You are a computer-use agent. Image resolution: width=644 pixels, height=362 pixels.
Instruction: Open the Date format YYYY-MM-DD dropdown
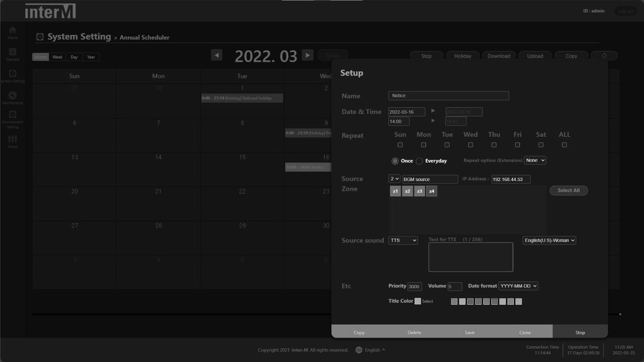518,286
